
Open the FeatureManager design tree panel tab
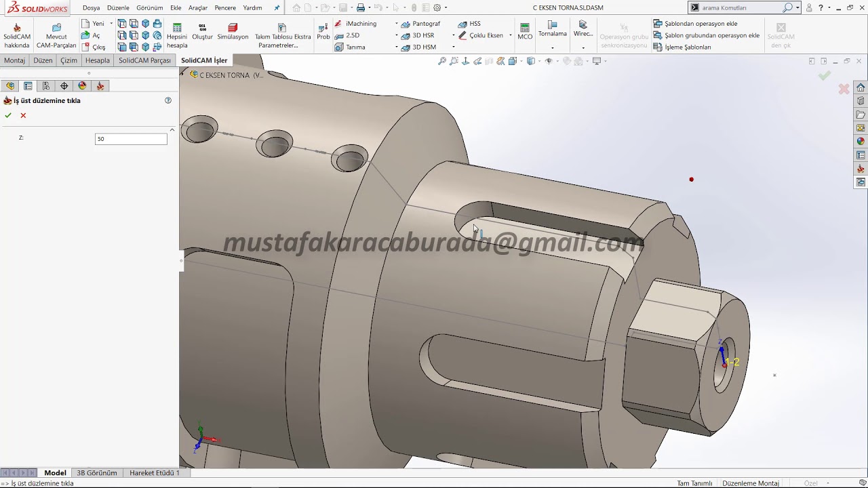click(10, 86)
